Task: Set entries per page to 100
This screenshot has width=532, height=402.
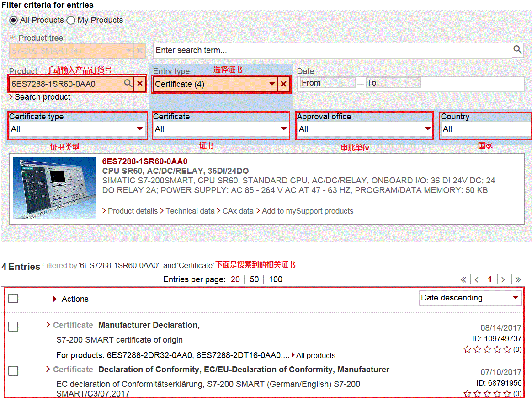Action: tap(276, 279)
